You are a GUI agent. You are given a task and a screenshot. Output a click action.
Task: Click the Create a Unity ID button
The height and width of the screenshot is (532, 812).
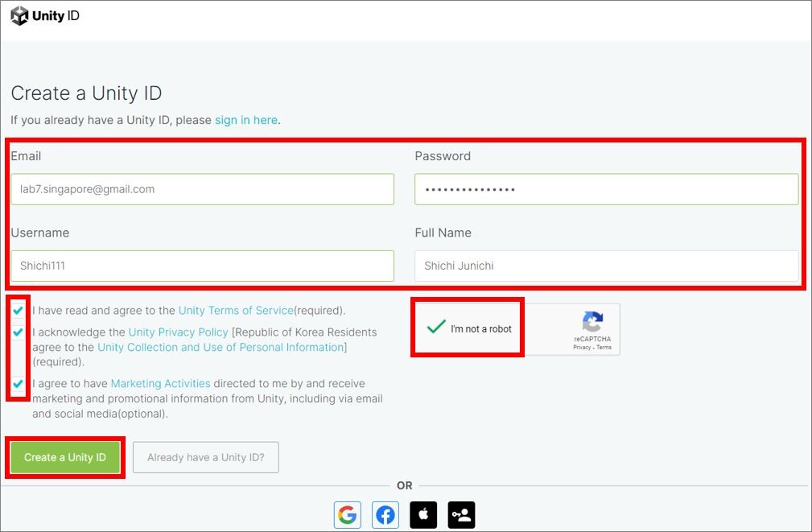coord(64,457)
